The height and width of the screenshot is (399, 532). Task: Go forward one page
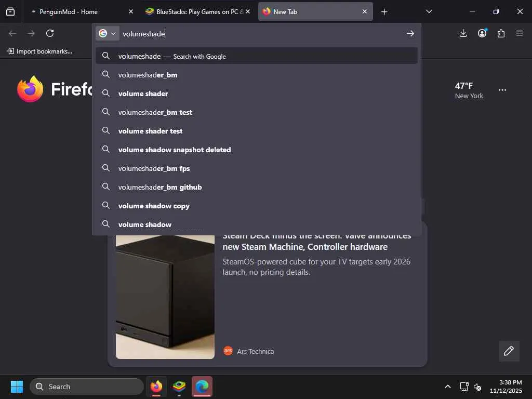coord(31,33)
